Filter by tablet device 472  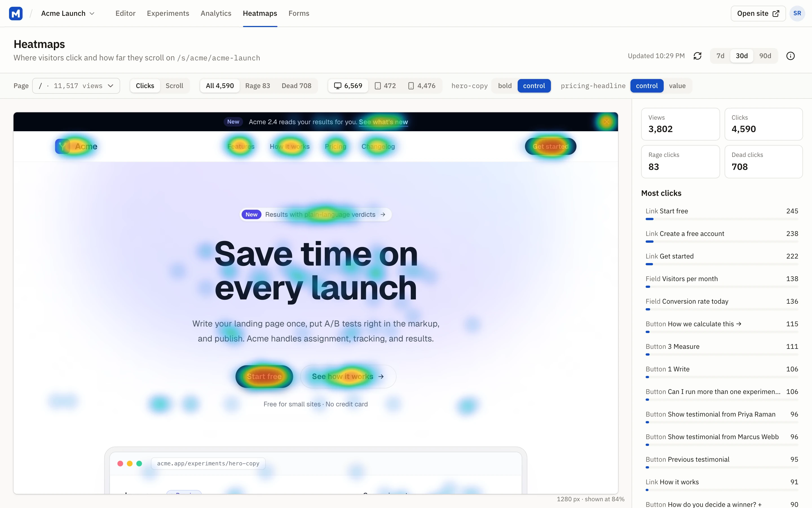tap(385, 86)
